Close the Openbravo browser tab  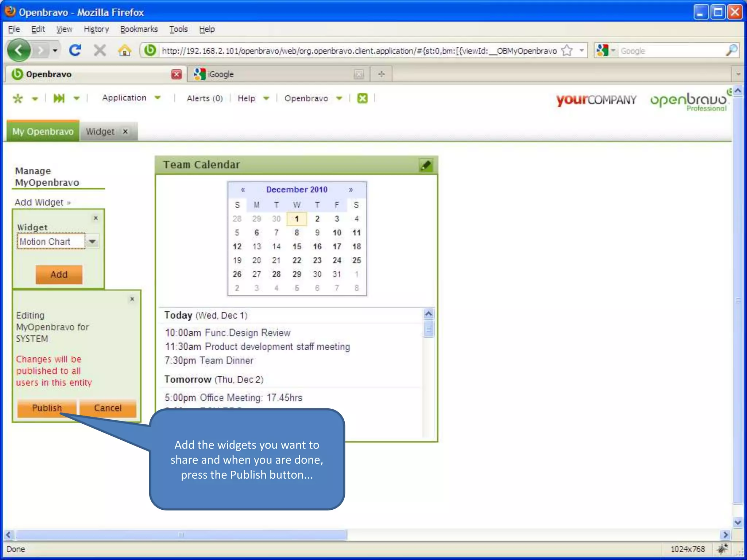point(177,74)
